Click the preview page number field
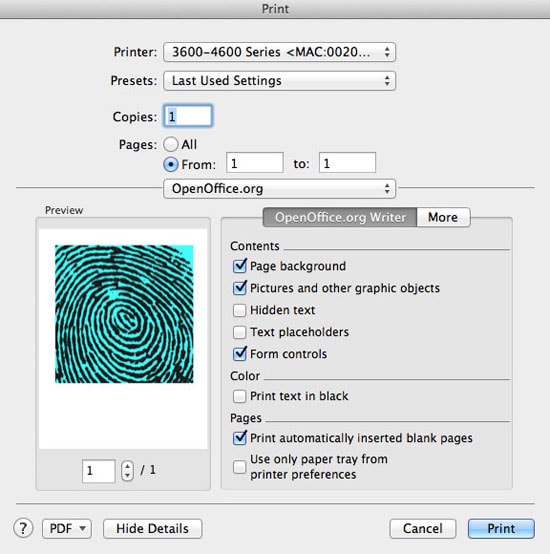The width and height of the screenshot is (550, 554). pos(99,471)
